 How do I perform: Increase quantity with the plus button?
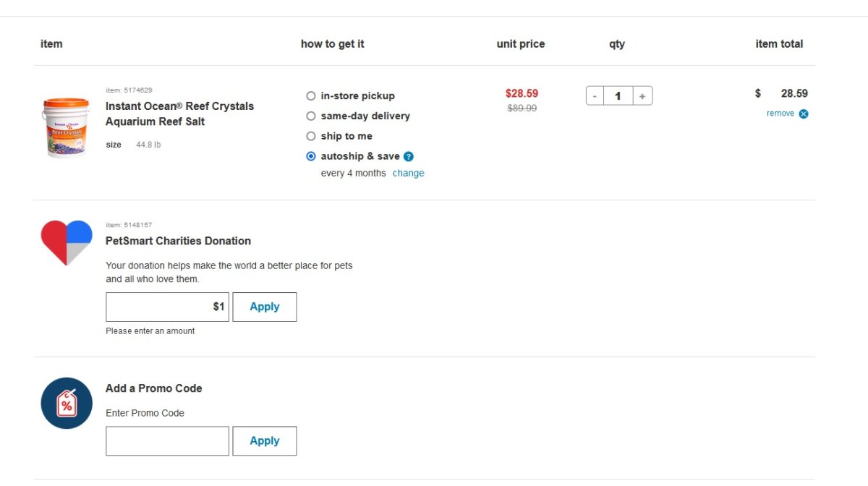642,95
